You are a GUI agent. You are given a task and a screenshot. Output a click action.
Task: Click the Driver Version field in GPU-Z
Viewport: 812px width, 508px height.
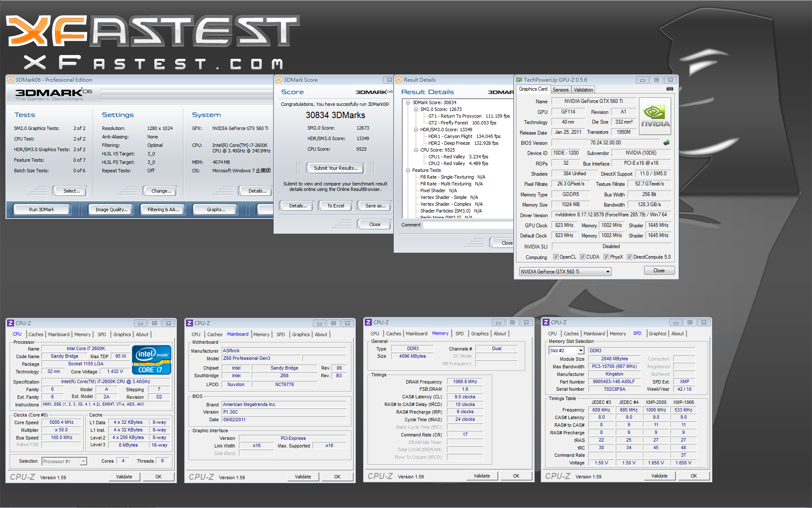(x=612, y=215)
